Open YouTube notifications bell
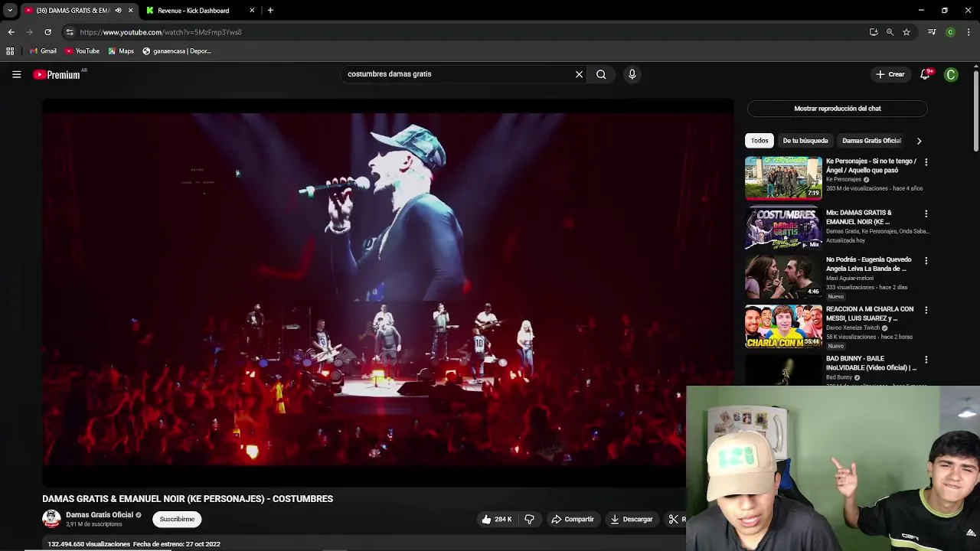980x551 pixels. (925, 74)
